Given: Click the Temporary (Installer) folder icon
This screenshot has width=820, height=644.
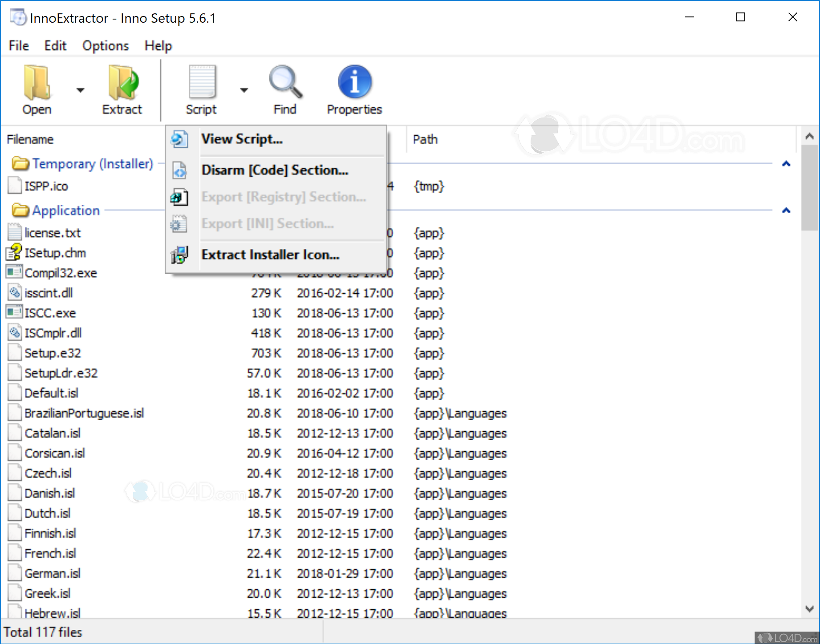Looking at the screenshot, I should pyautogui.click(x=20, y=164).
